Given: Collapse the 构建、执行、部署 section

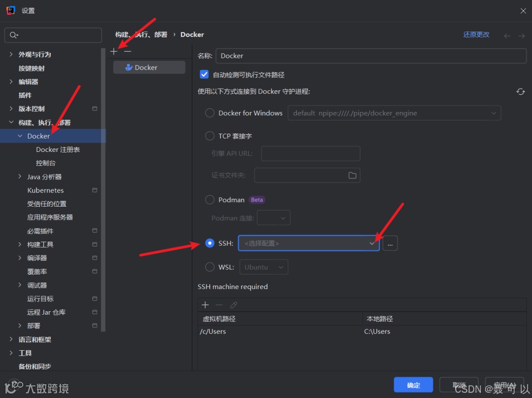Looking at the screenshot, I should coord(11,122).
